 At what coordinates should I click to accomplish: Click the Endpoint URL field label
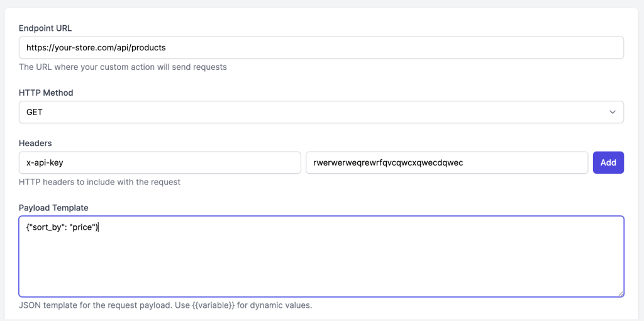pos(45,28)
